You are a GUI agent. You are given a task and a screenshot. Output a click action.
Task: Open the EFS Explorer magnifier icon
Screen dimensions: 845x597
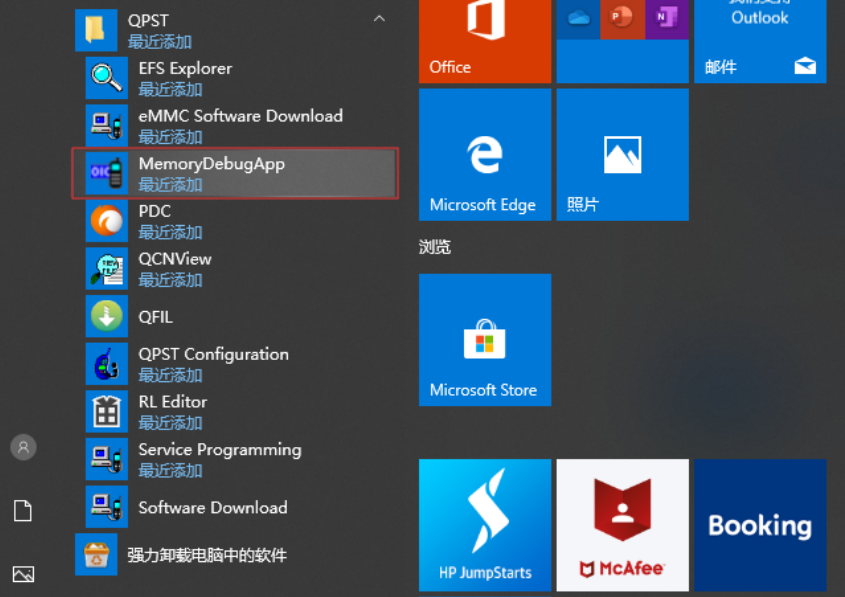pos(107,78)
